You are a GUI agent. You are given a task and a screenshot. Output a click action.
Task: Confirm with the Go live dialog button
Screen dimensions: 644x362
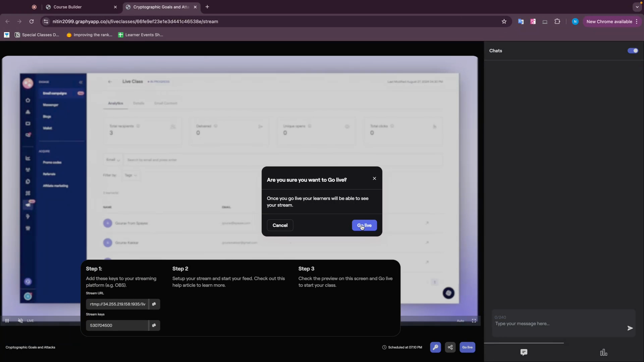[364, 225]
